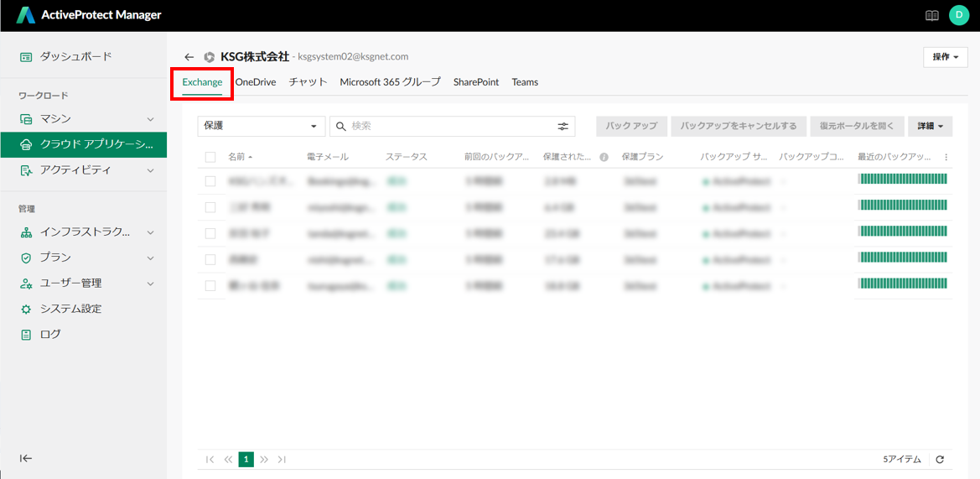Viewport: 980px width, 479px height.
Task: Click the protected data info icon
Action: click(604, 158)
